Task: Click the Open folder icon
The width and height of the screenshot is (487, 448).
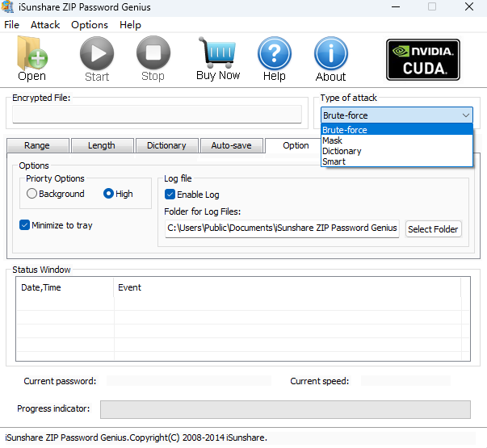Action: (32, 53)
